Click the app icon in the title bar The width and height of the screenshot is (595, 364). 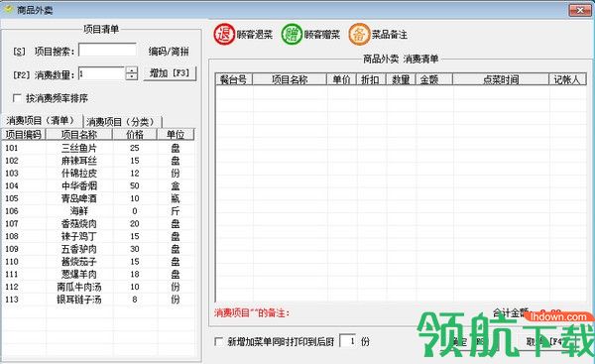(x=8, y=9)
